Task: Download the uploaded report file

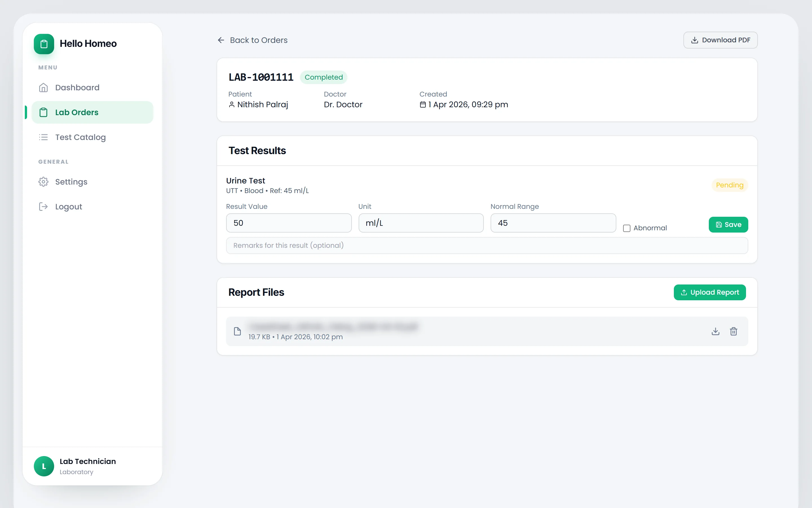Action: 715,331
